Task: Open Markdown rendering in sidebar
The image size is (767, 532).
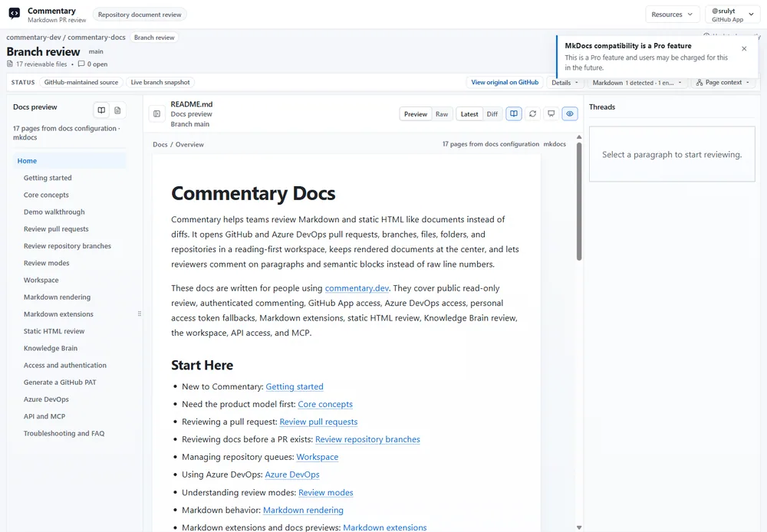Action: [57, 297]
